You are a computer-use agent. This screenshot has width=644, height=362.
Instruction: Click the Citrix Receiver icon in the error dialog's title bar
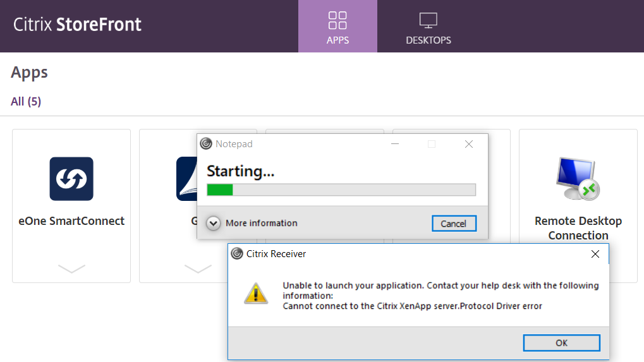pos(237,253)
